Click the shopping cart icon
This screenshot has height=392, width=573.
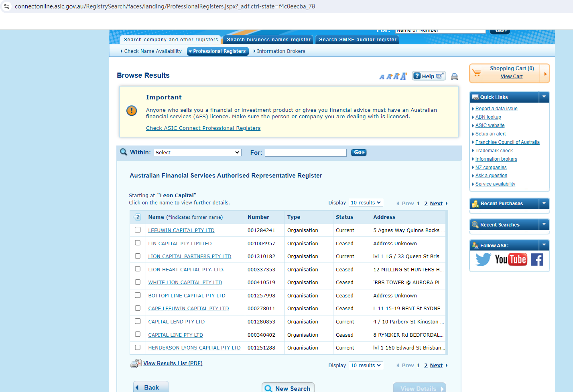(x=477, y=73)
